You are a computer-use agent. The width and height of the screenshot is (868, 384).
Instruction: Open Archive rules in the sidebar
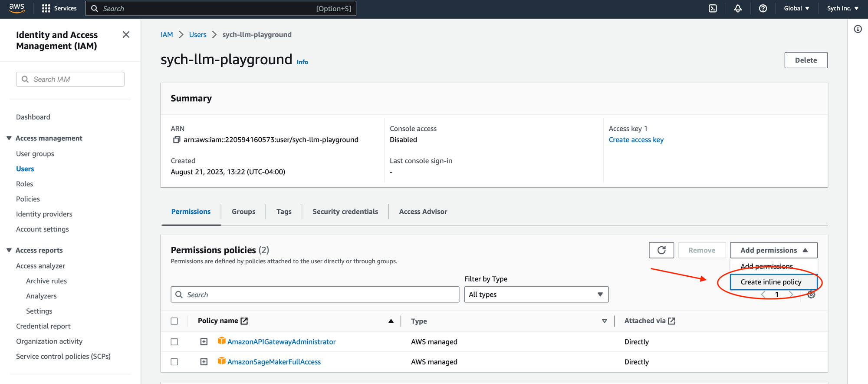[x=46, y=281]
